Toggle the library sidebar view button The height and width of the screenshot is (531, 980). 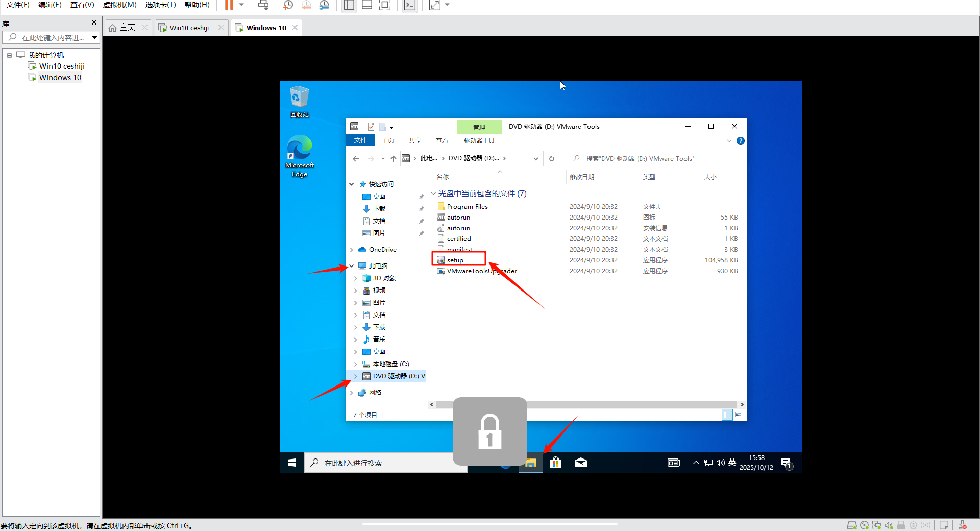tap(349, 5)
